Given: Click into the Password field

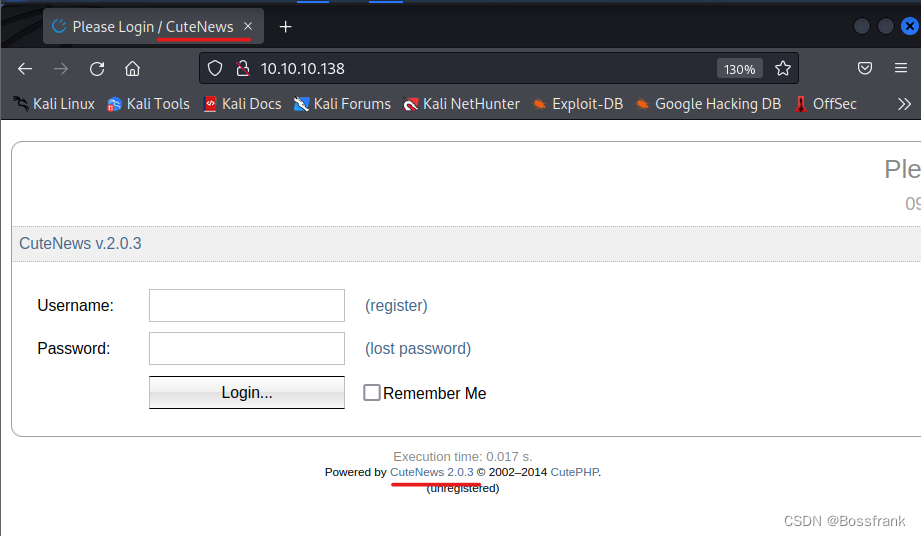Looking at the screenshot, I should [x=247, y=349].
